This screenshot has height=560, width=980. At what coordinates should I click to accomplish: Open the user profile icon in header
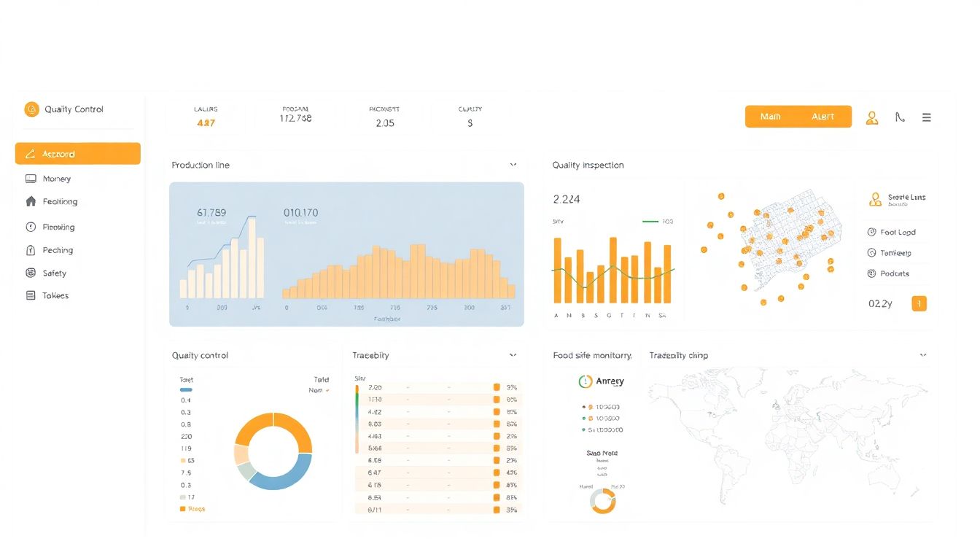click(x=871, y=117)
